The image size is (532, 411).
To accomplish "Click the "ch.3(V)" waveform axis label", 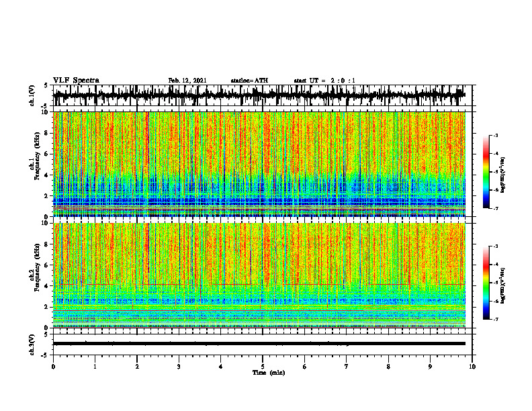I will (x=32, y=345).
